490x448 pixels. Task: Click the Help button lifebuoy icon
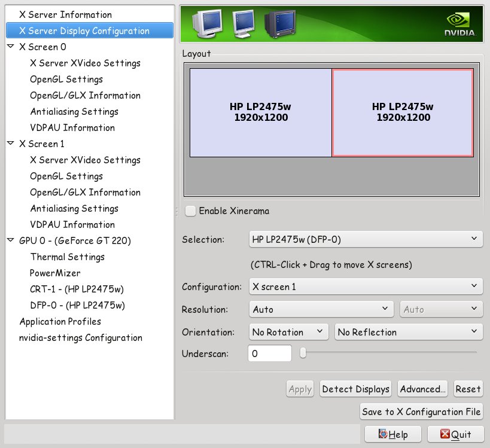click(x=383, y=434)
